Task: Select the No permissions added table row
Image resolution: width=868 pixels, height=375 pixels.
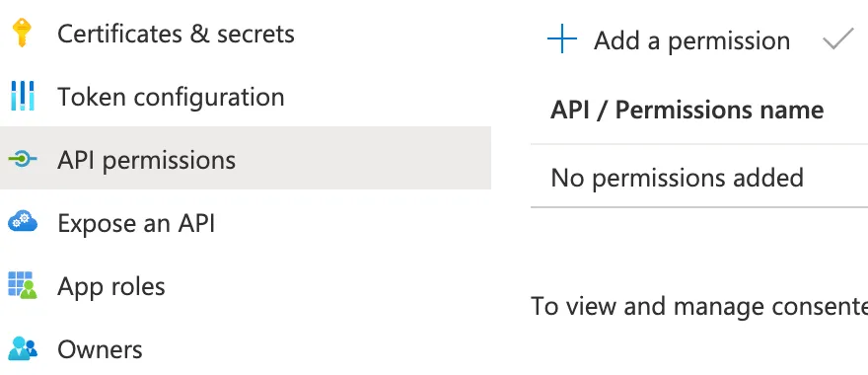Action: coord(699,178)
